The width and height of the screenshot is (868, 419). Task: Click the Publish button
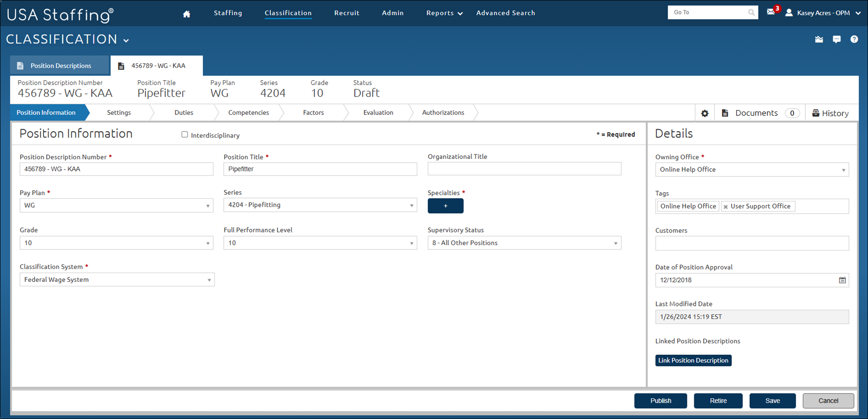(x=660, y=401)
